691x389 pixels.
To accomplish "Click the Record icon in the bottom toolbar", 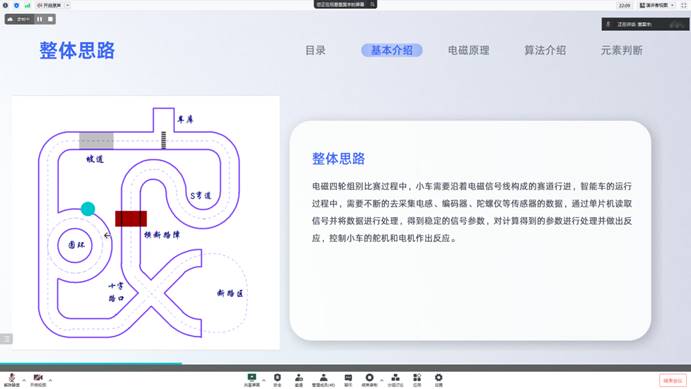I will click(369, 380).
